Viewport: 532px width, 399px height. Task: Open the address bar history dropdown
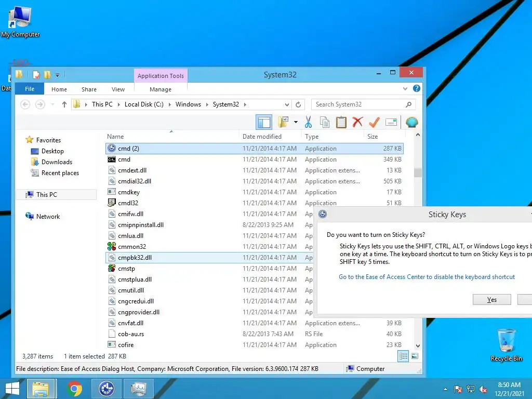[x=287, y=104]
